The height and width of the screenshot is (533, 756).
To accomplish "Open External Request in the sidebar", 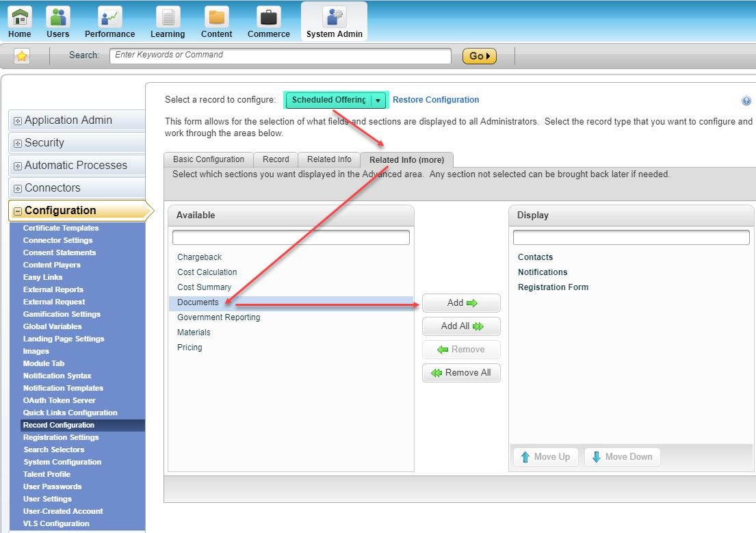I will [54, 302].
